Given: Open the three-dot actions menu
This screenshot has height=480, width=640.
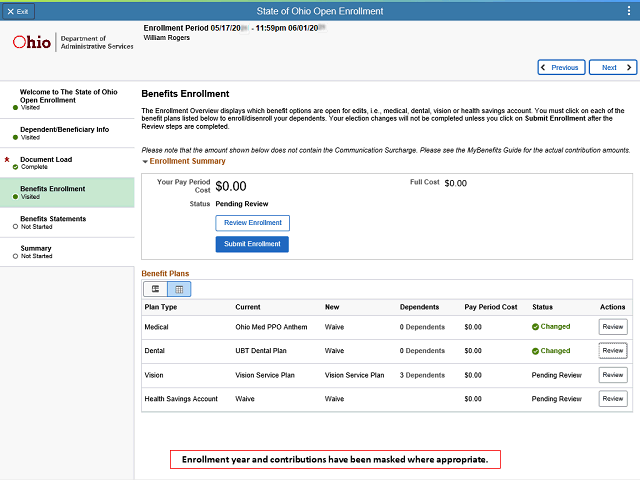Looking at the screenshot, I should (x=629, y=11).
